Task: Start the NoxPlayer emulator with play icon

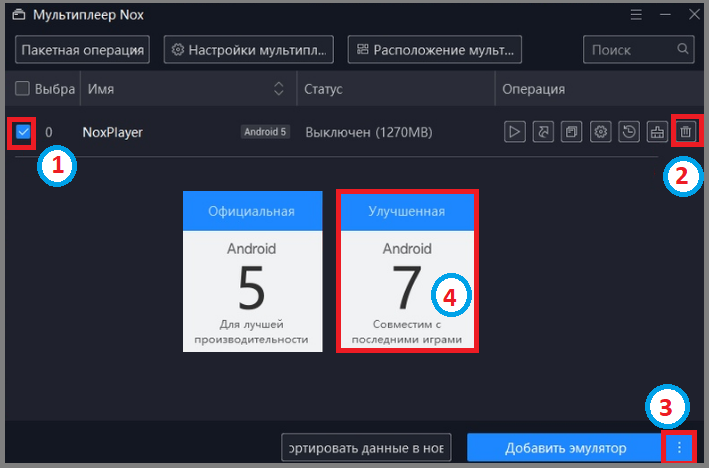Action: 515,132
